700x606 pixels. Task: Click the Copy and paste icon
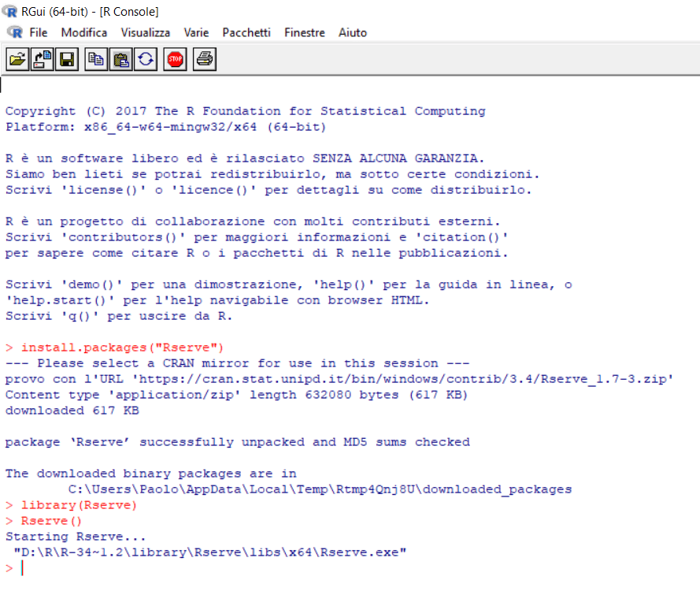tap(146, 59)
